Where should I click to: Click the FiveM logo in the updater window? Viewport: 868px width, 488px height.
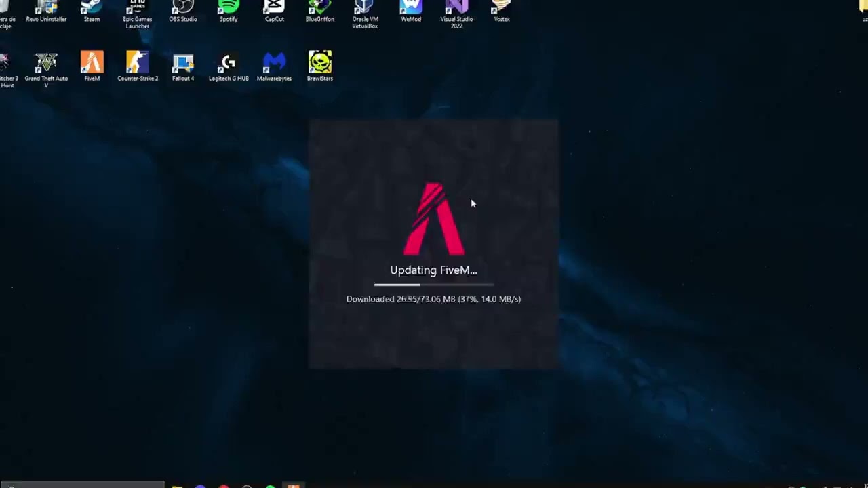[433, 218]
